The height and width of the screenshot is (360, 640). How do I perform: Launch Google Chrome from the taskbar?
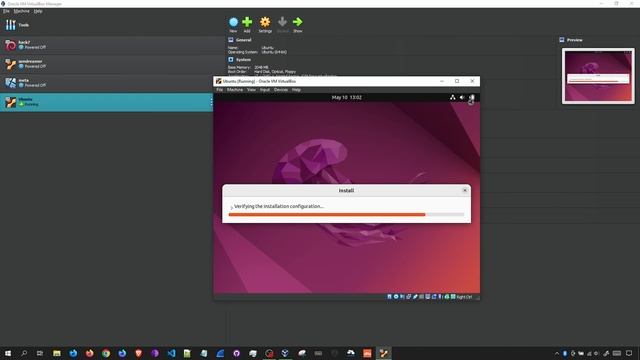click(x=106, y=353)
